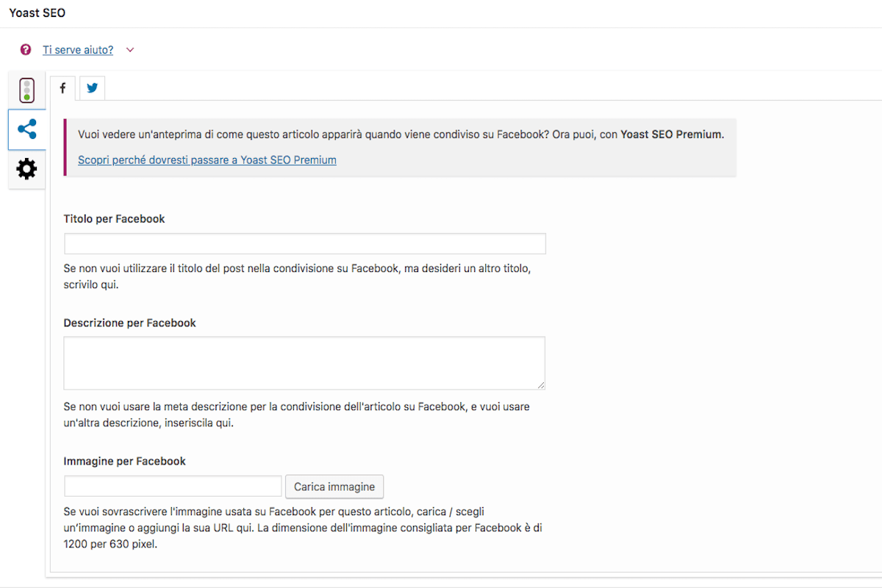The width and height of the screenshot is (882, 588).
Task: Click the 'Carica immagine' button
Action: point(334,487)
